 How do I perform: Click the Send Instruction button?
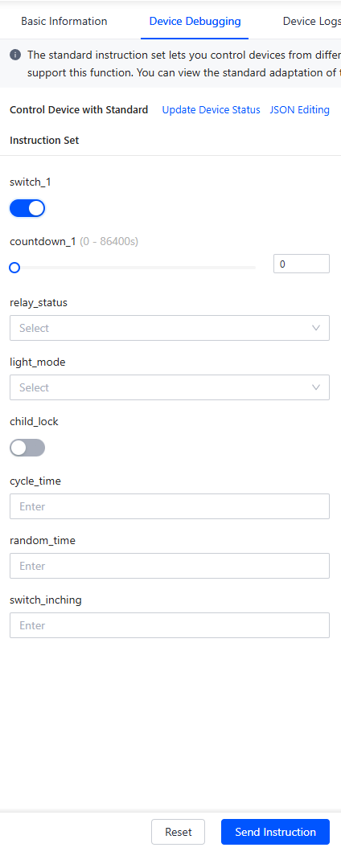(275, 832)
